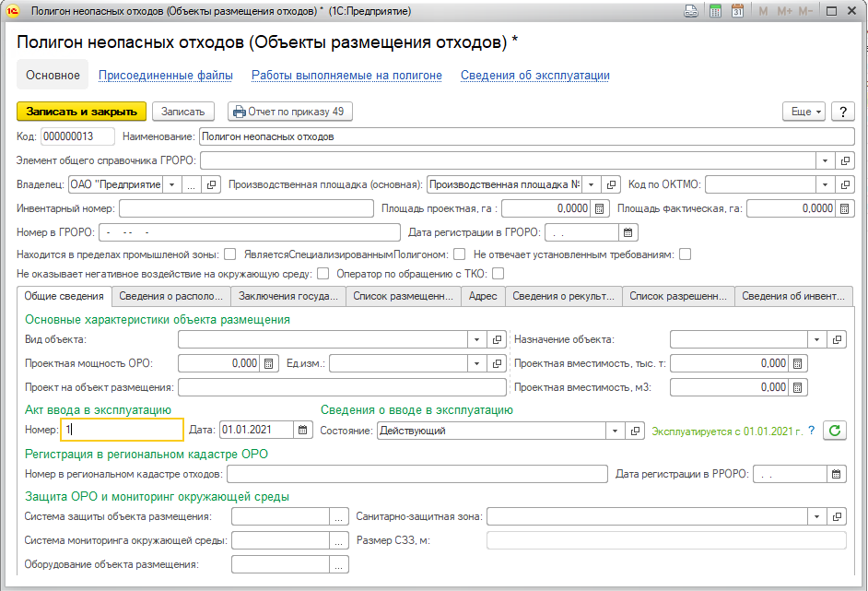868x591 pixels.
Task: Toggle Не оказывает негативное воздействие checkbox
Action: (x=323, y=274)
